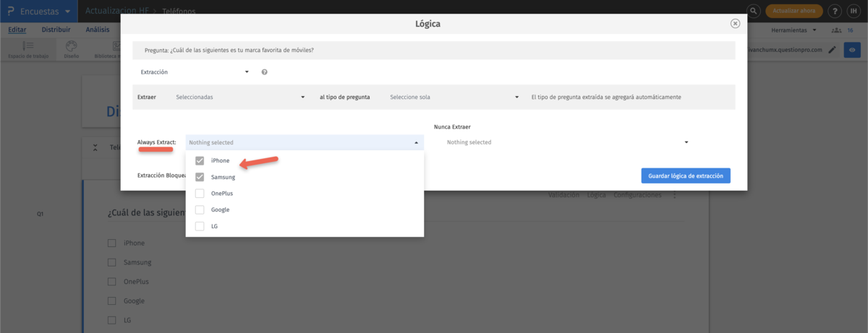Click the Actualizar ahora button
Viewport: 868px width, 333px height.
[x=793, y=11]
